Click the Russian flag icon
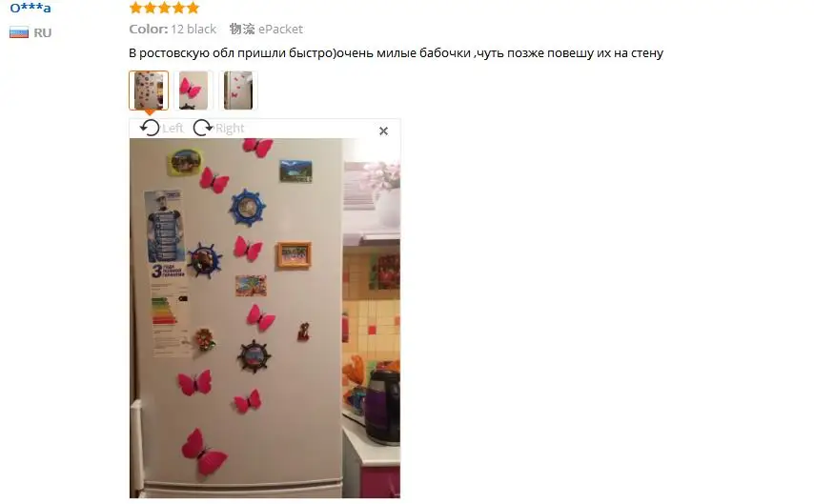Viewport: 814px width, 504px height. click(x=19, y=32)
